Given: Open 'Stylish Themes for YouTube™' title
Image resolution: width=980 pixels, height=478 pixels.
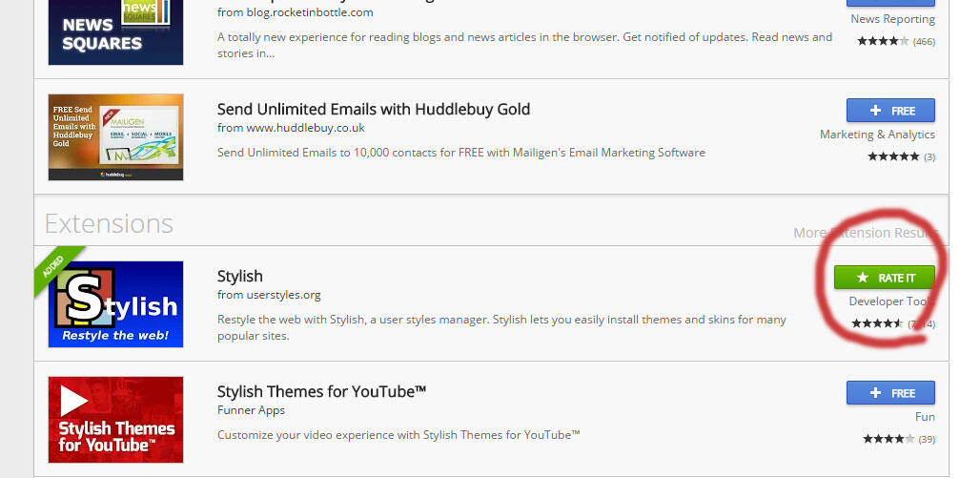Looking at the screenshot, I should tap(322, 392).
